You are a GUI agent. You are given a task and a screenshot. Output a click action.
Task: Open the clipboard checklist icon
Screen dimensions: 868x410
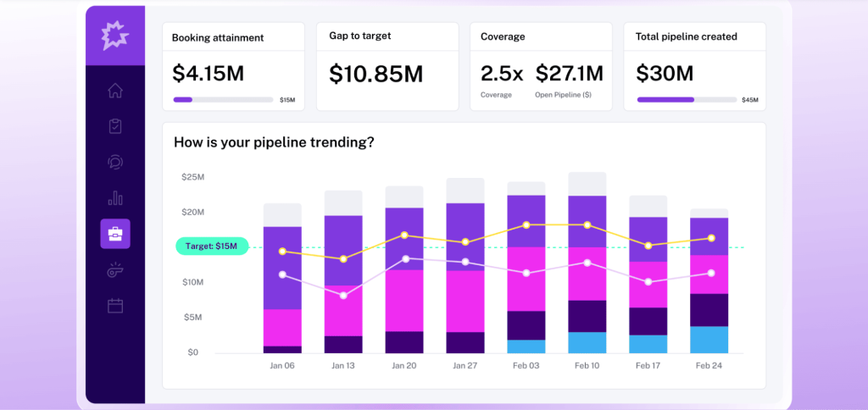pos(115,126)
